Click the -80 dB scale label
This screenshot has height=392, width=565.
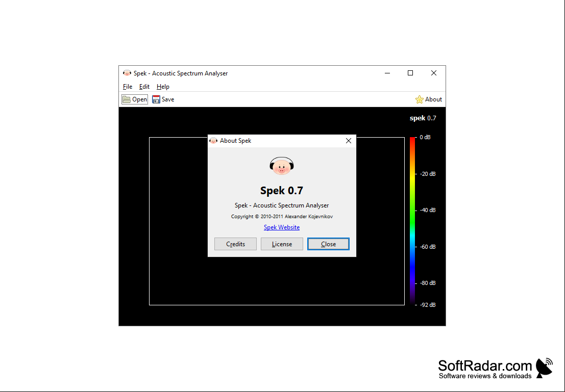point(428,283)
